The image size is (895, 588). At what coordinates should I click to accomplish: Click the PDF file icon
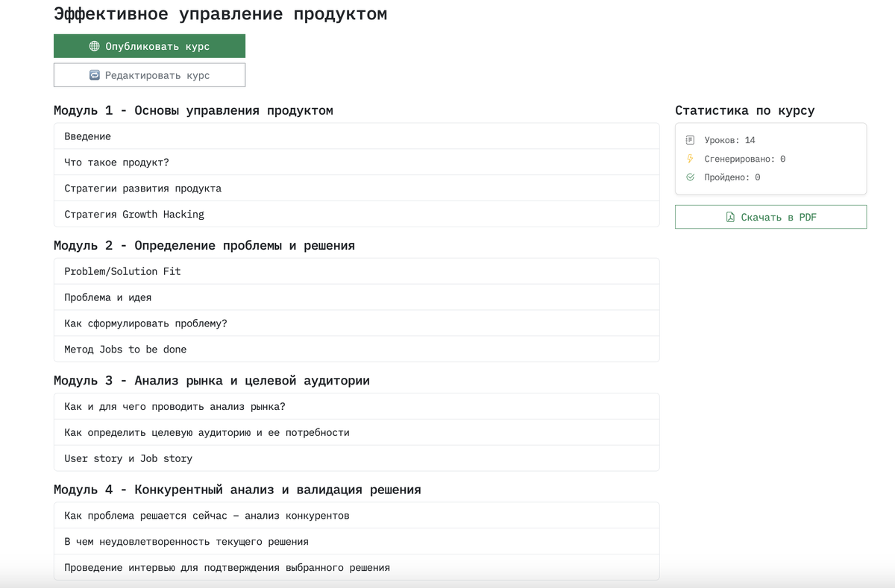pos(730,217)
